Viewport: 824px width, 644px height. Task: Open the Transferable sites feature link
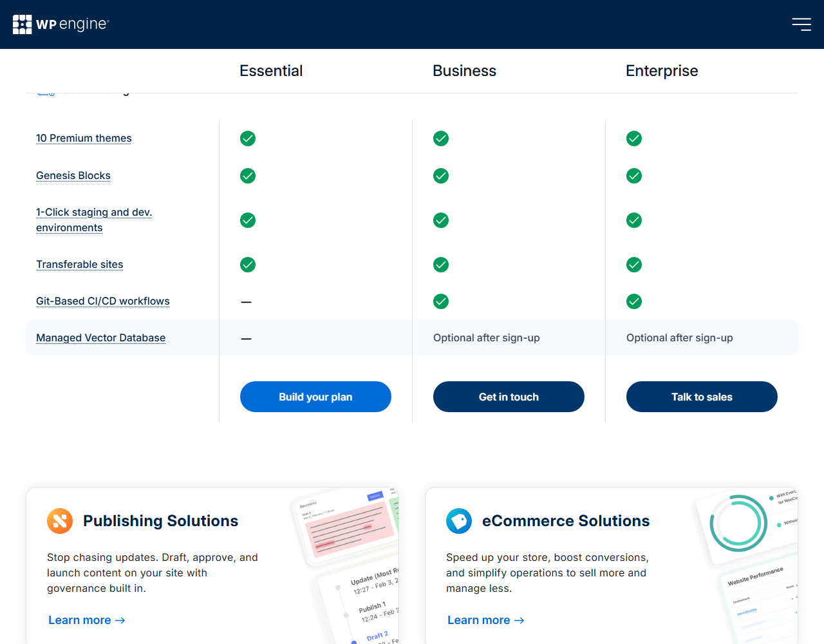coord(80,265)
